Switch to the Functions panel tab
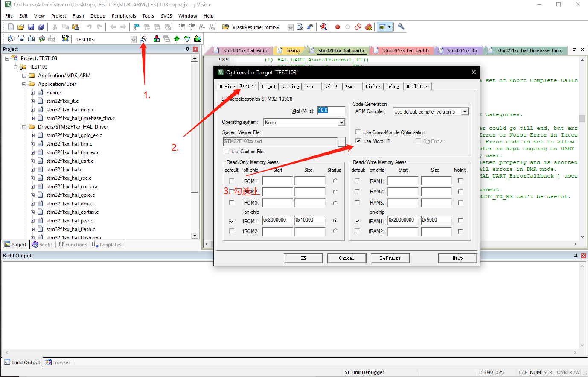This screenshot has height=377, width=588. (73, 245)
